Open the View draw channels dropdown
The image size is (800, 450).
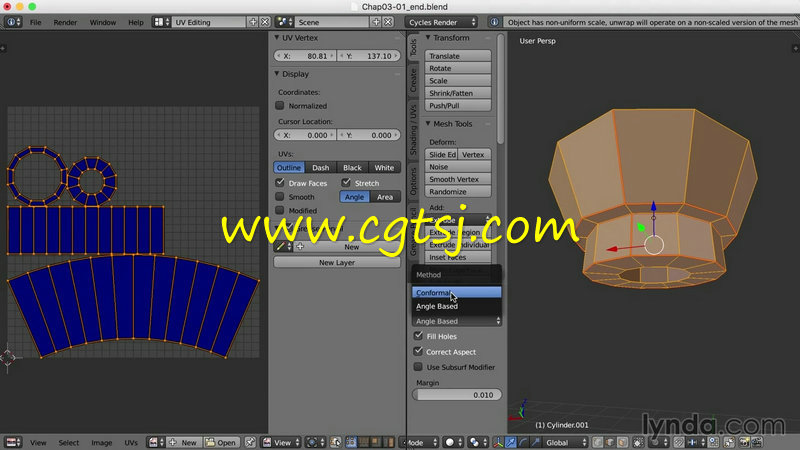(x=282, y=442)
